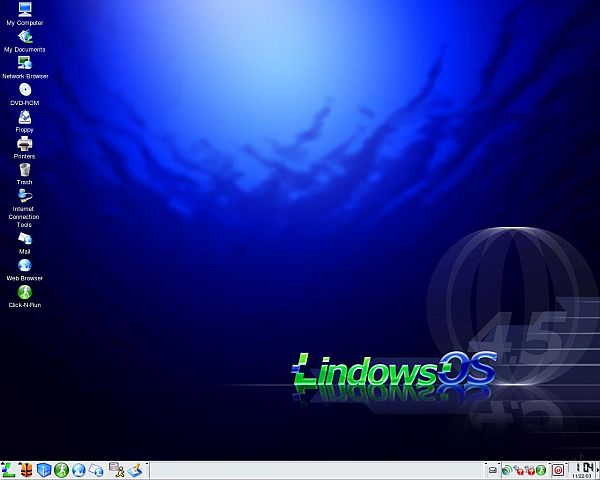Launch the Mail desktop icon

point(24,239)
